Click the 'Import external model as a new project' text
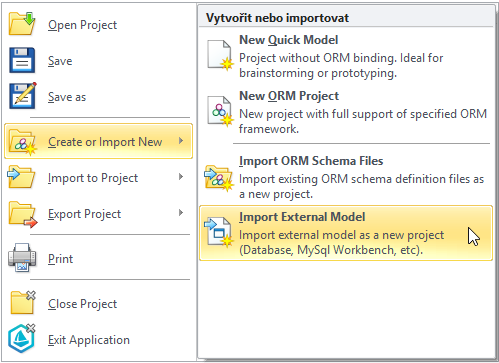 coord(342,242)
